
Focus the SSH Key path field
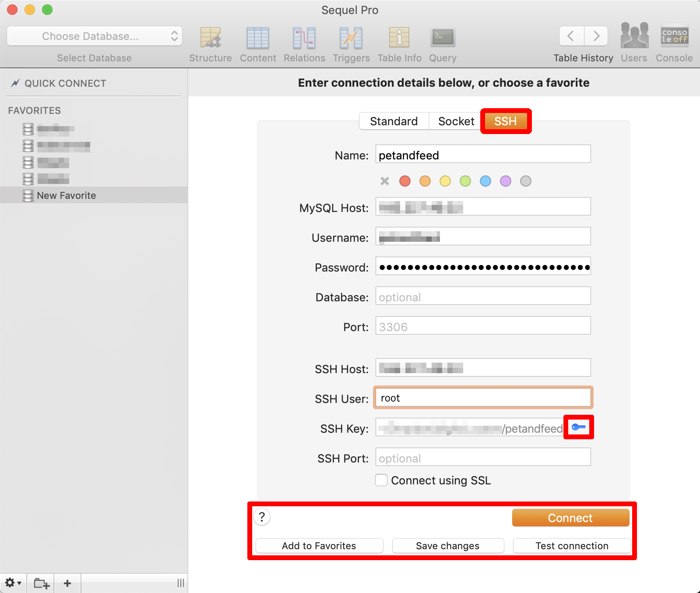[470, 427]
